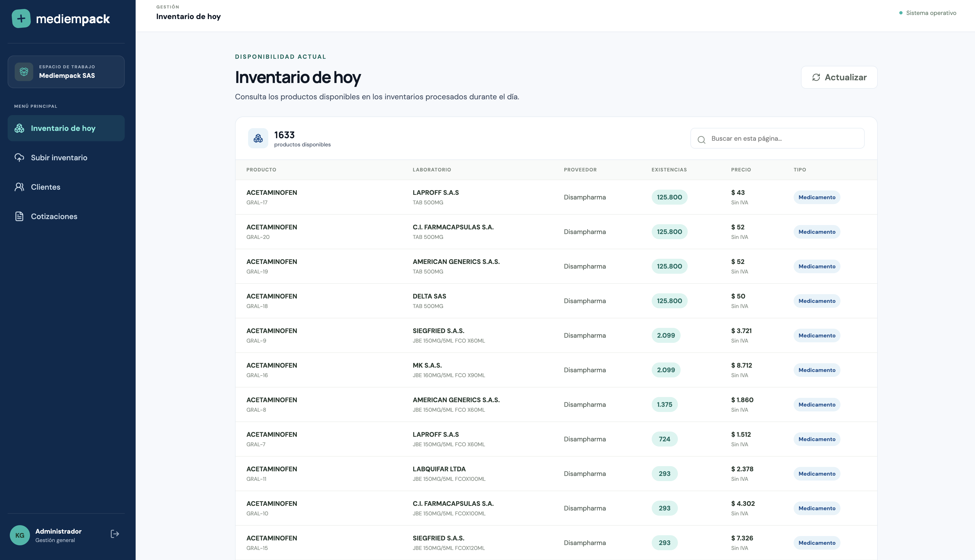
Task: Click the magnifier icon in search box
Action: tap(701, 139)
